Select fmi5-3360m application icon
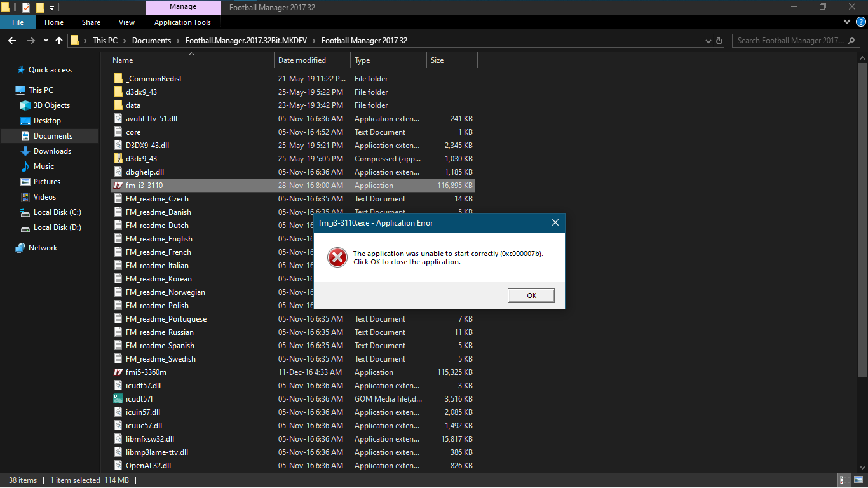Screen dimensions: 868x488 point(118,372)
